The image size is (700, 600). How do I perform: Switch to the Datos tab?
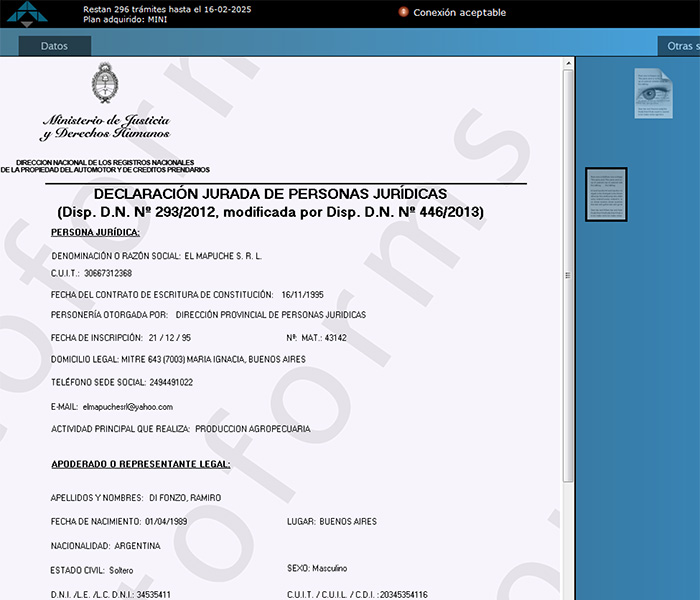(x=55, y=46)
